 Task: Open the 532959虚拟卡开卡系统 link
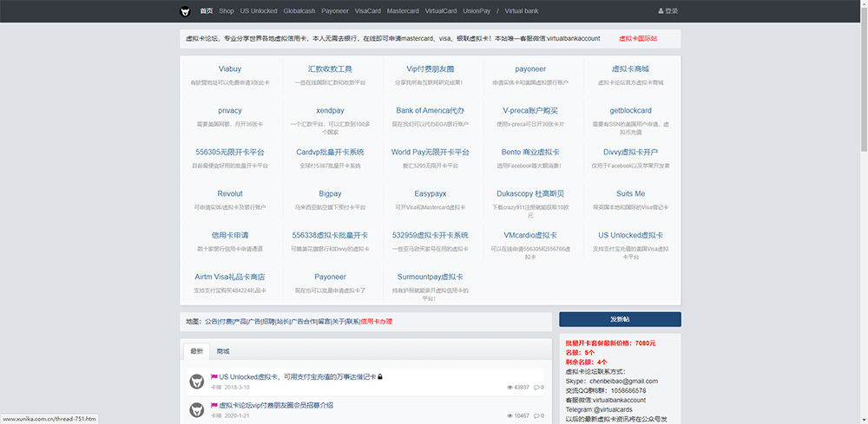click(431, 235)
